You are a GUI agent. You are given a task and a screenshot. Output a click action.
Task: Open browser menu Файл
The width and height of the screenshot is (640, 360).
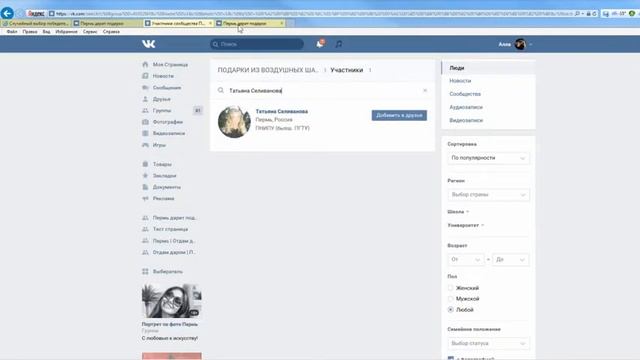click(x=12, y=31)
